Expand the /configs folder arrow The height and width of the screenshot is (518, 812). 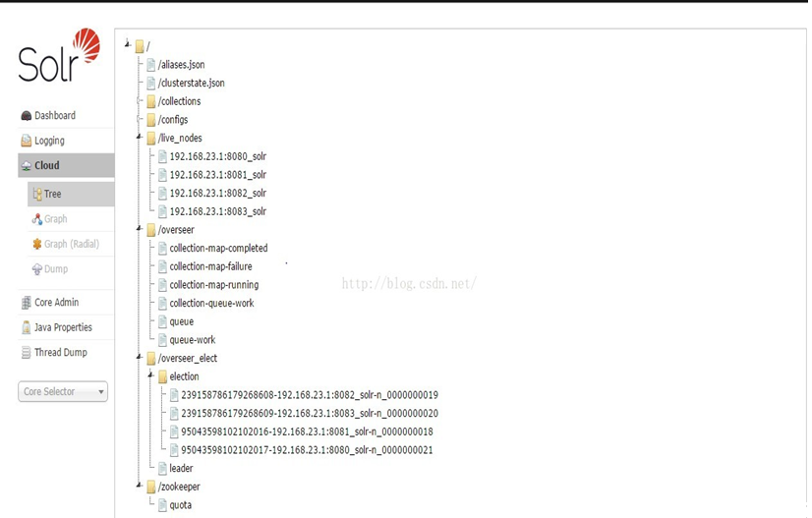pos(139,119)
